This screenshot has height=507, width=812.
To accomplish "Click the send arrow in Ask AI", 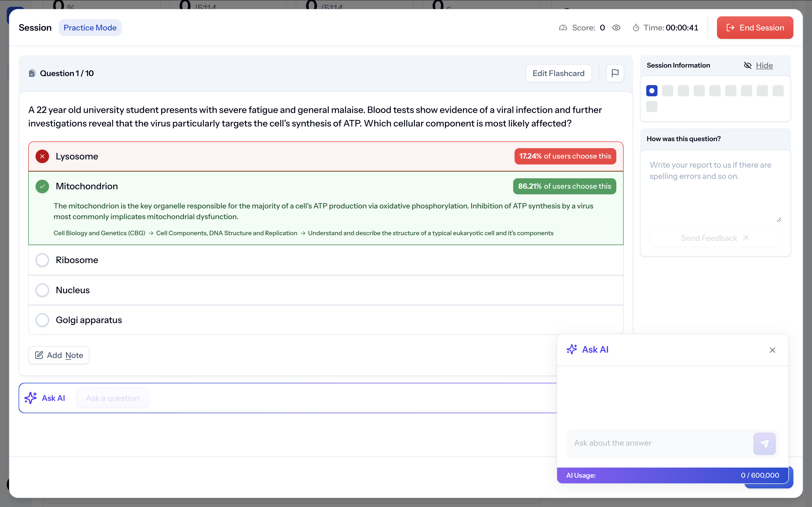I will click(764, 443).
